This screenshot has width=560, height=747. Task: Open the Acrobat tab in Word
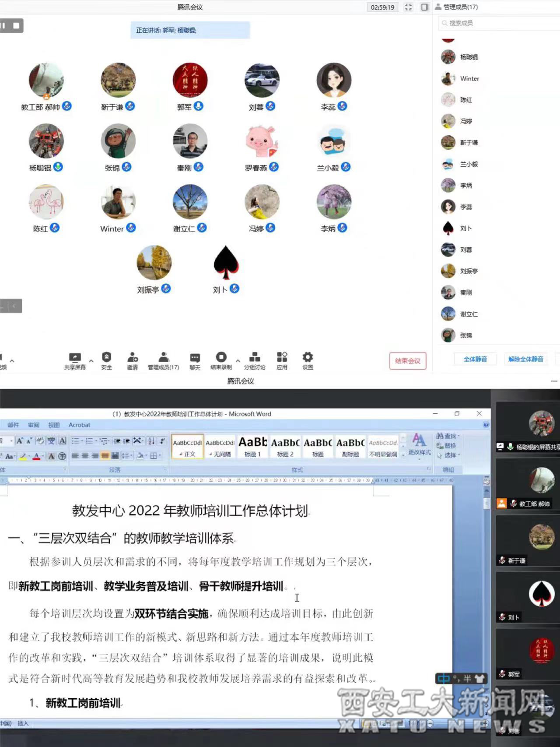coord(79,425)
